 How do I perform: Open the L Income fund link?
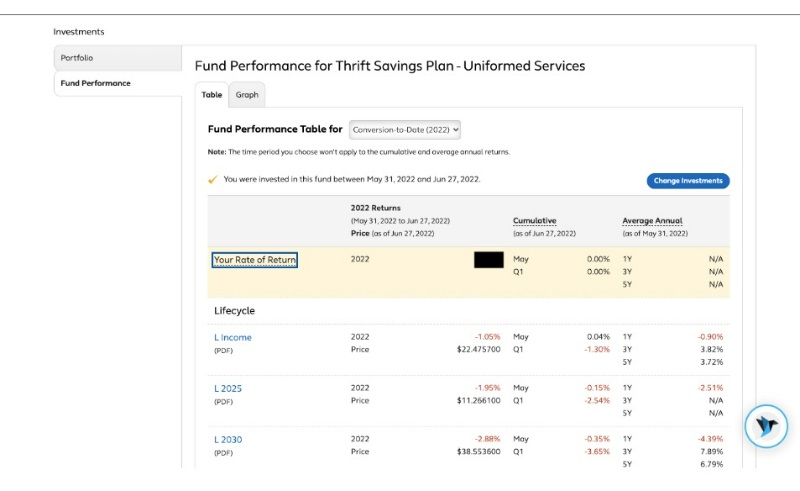click(x=233, y=338)
